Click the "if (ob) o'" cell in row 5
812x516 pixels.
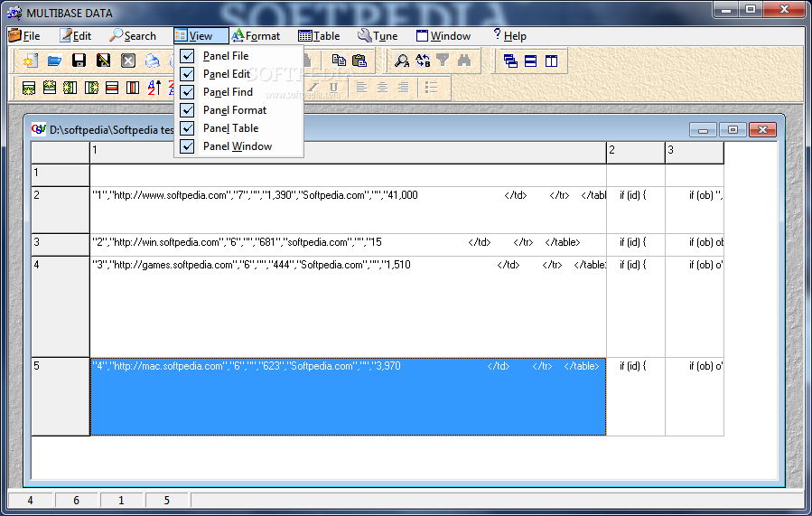[x=695, y=397]
